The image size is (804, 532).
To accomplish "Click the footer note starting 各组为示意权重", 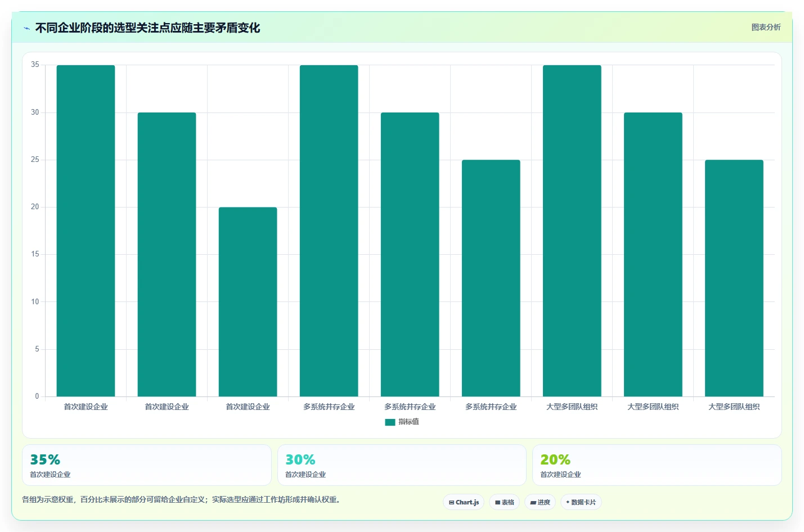I will [182, 499].
